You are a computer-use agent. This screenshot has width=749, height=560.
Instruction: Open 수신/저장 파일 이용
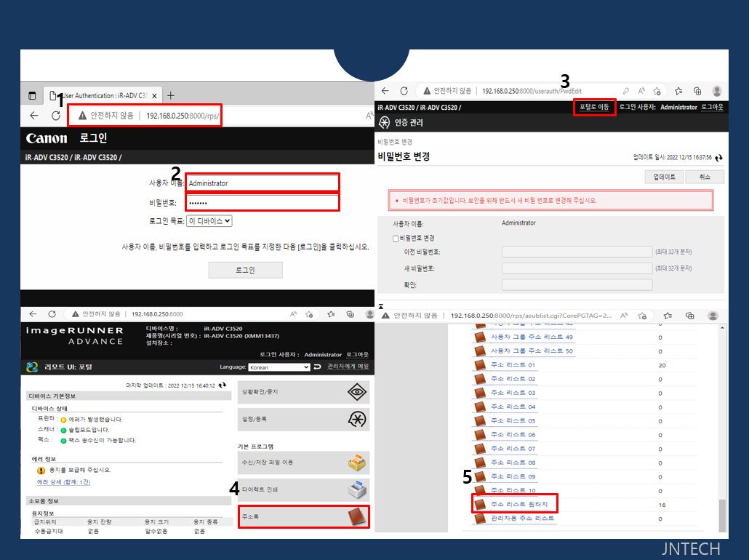(x=303, y=463)
